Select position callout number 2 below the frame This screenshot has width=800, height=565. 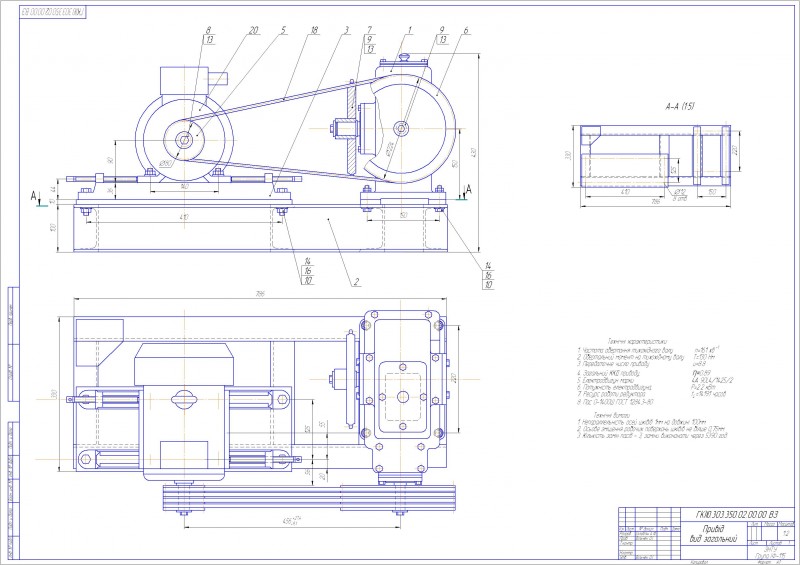(x=357, y=281)
